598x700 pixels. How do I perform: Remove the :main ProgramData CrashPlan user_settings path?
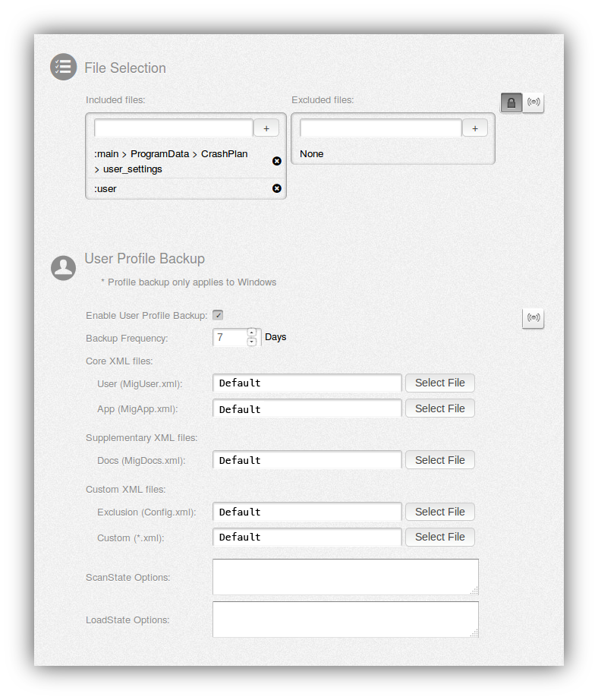276,161
